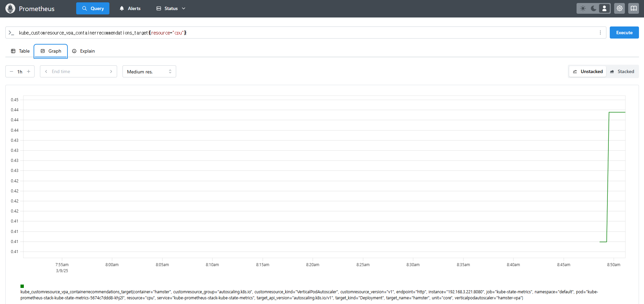The height and width of the screenshot is (304, 644).
Task: Switch chart to Unstacked mode
Action: [x=588, y=71]
